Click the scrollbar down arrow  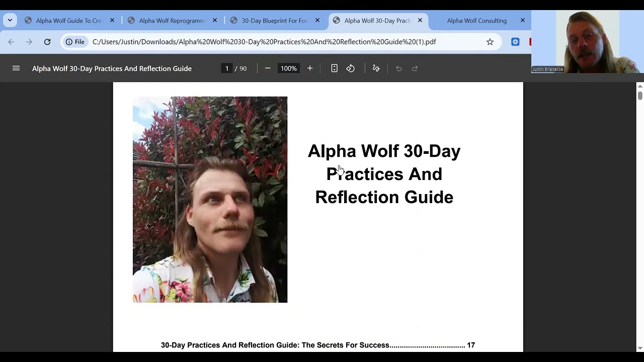pos(640,348)
